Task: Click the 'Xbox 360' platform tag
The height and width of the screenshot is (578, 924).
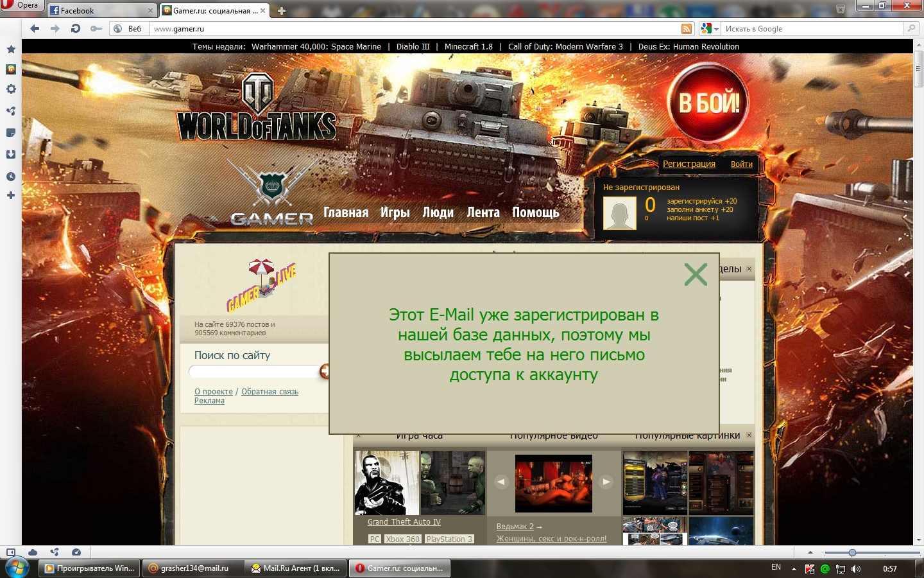Action: (402, 539)
